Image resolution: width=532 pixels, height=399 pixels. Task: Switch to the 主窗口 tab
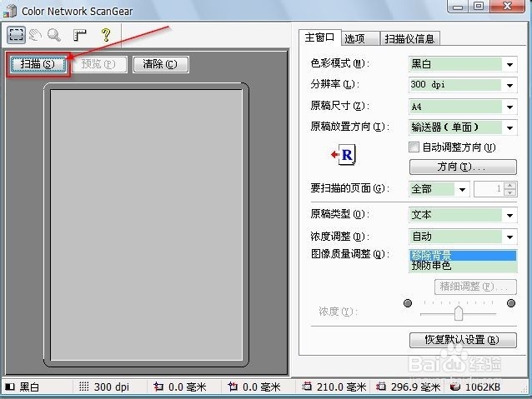point(319,37)
